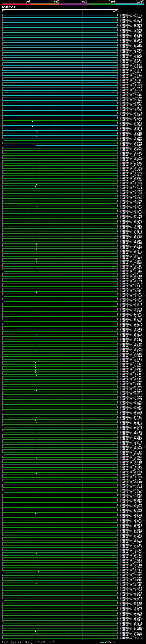Select hit label UniRef100_B1I160
Image resolution: width=146 pixels, height=644 pixels.
click(x=131, y=321)
